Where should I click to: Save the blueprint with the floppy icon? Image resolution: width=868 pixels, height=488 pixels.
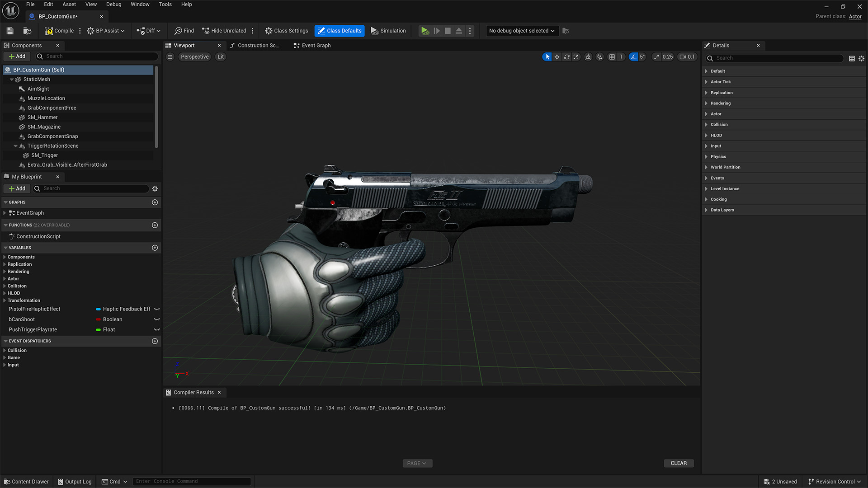[x=10, y=31]
